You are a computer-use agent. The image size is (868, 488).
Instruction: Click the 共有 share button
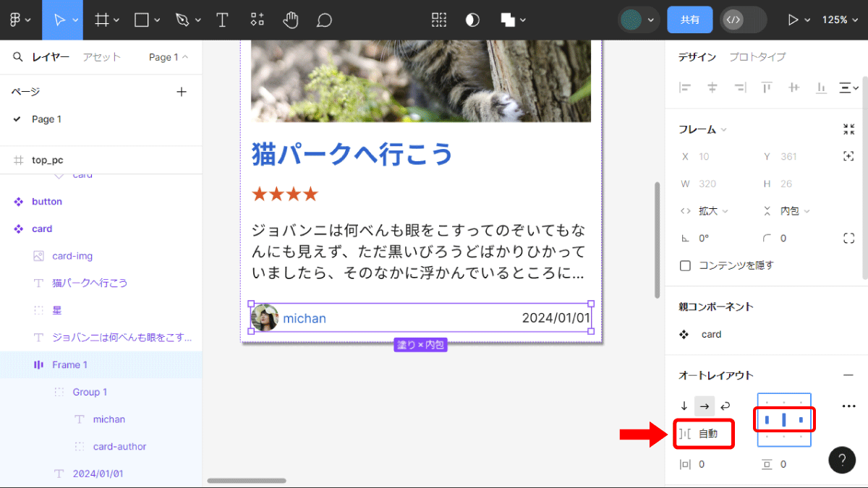pos(690,20)
